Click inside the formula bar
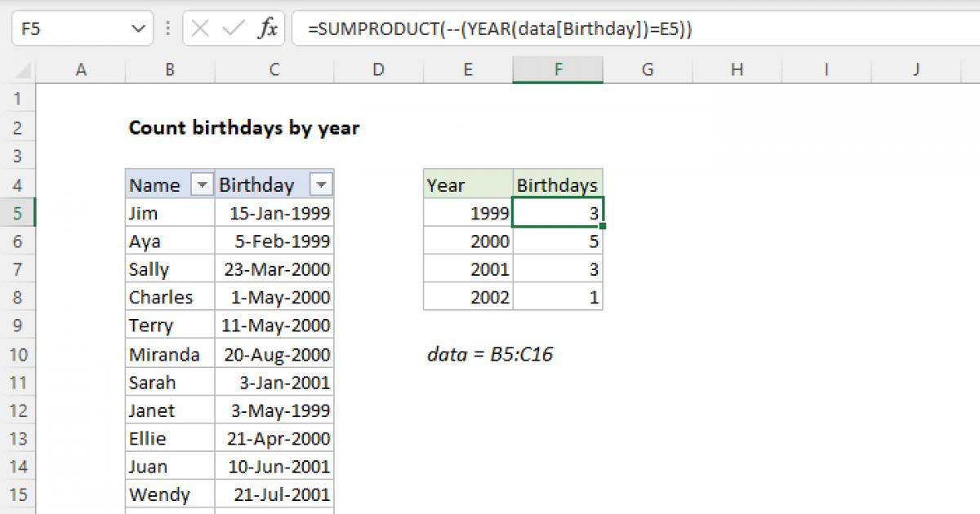The height and width of the screenshot is (514, 980). pyautogui.click(x=572, y=27)
